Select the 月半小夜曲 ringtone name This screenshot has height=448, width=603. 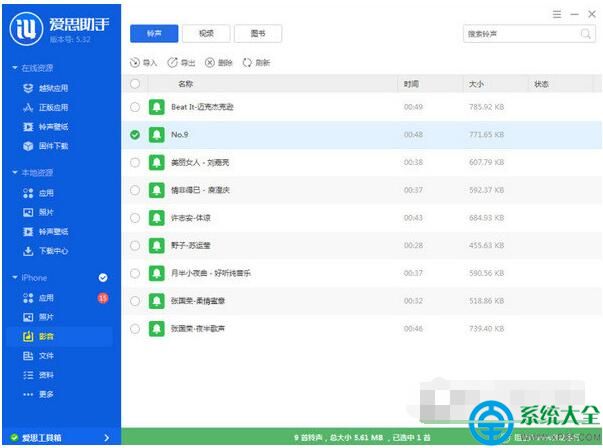[211, 273]
